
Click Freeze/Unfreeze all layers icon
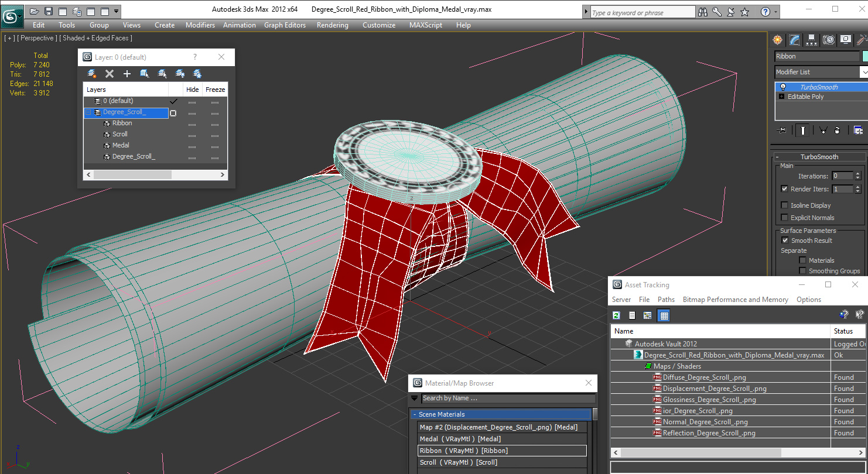point(197,74)
